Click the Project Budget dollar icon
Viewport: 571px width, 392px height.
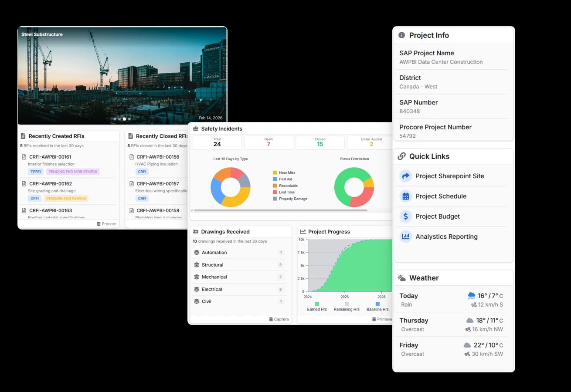[x=406, y=216]
